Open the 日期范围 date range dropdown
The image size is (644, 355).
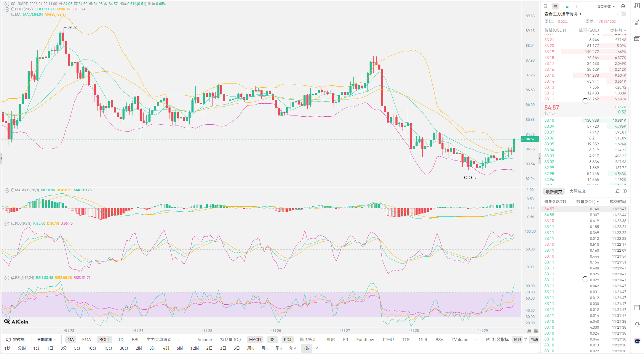(x=46, y=340)
